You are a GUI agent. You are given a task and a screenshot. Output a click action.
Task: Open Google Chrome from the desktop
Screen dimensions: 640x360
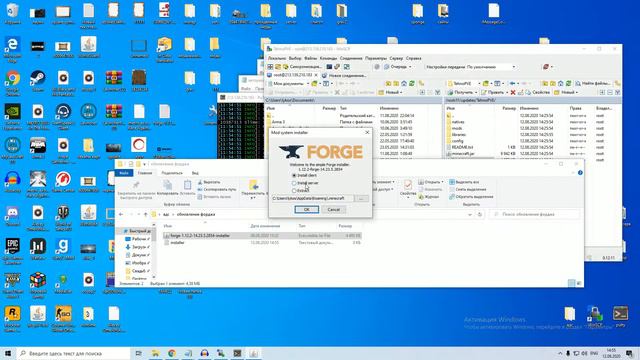coord(12,81)
